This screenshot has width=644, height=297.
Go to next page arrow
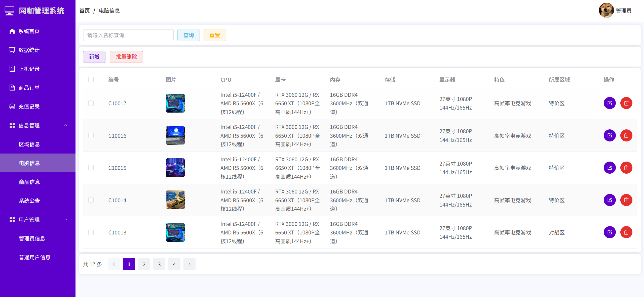point(189,264)
